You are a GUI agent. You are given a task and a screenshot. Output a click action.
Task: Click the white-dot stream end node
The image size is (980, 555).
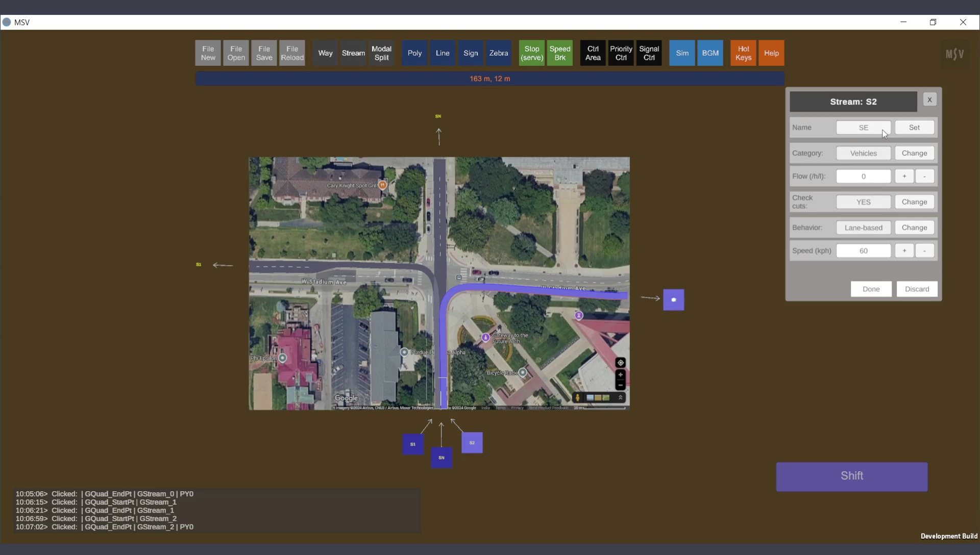tap(674, 300)
